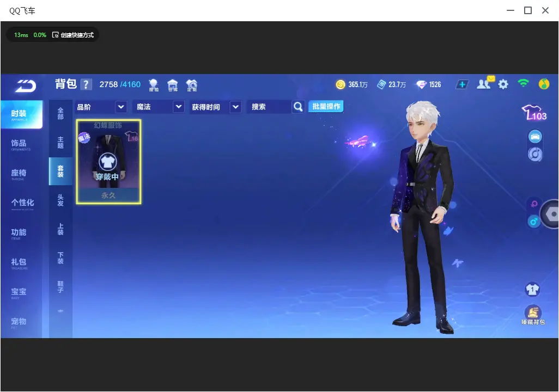Click the pink diamond currency icon
Viewport: 559px width, 392px height.
click(x=421, y=84)
